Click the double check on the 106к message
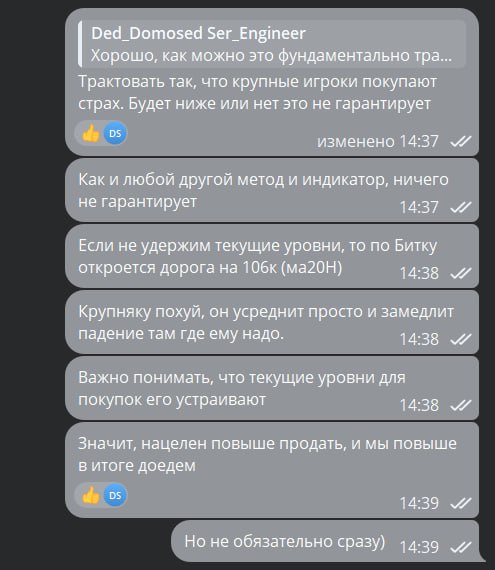The height and width of the screenshot is (570, 495). pos(460,273)
